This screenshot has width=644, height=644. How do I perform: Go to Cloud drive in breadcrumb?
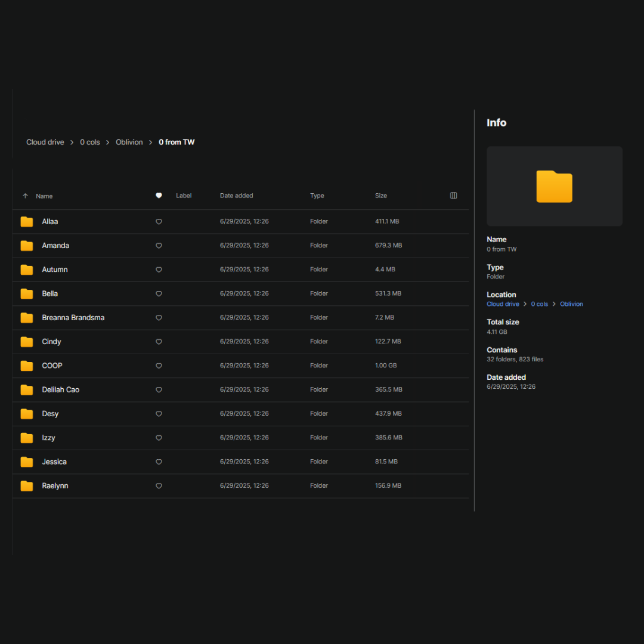[45, 143]
